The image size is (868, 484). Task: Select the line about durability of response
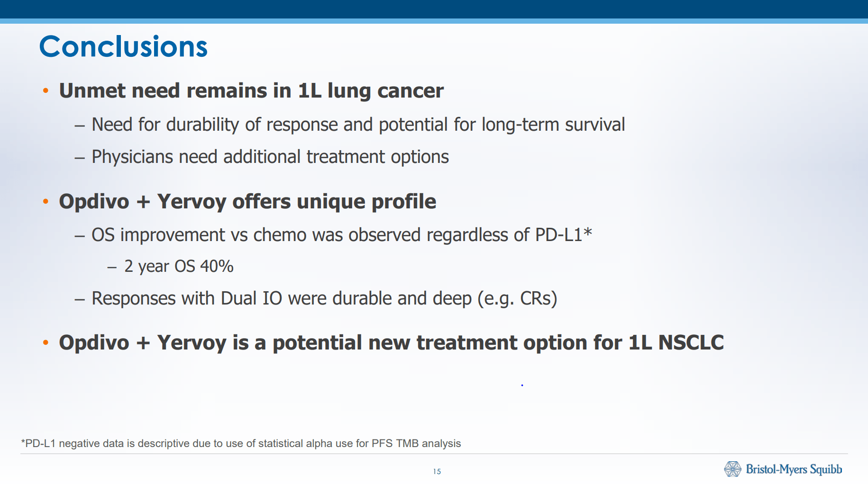point(358,125)
